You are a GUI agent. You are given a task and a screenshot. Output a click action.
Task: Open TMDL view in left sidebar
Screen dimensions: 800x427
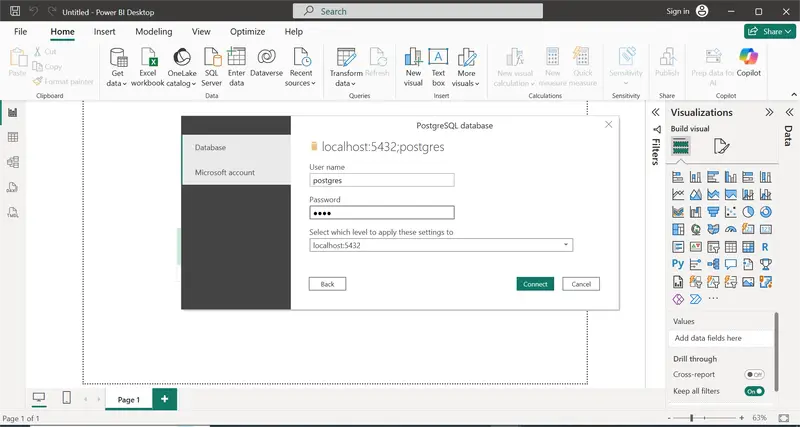pyautogui.click(x=13, y=212)
